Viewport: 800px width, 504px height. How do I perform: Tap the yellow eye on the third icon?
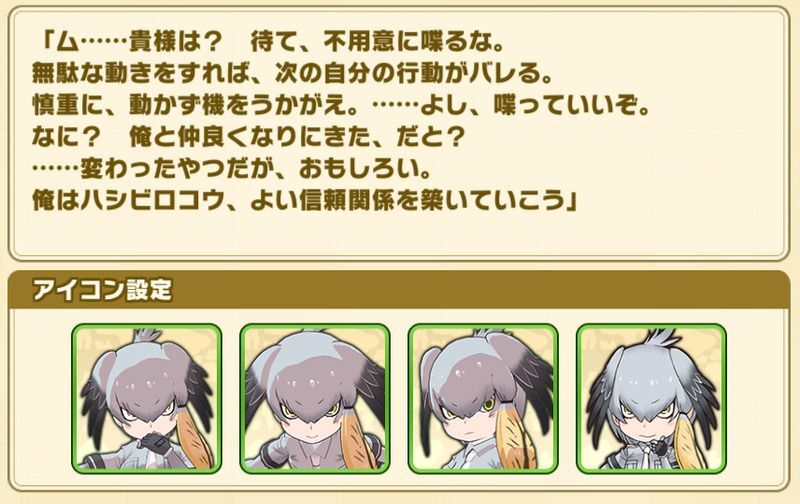click(x=489, y=405)
